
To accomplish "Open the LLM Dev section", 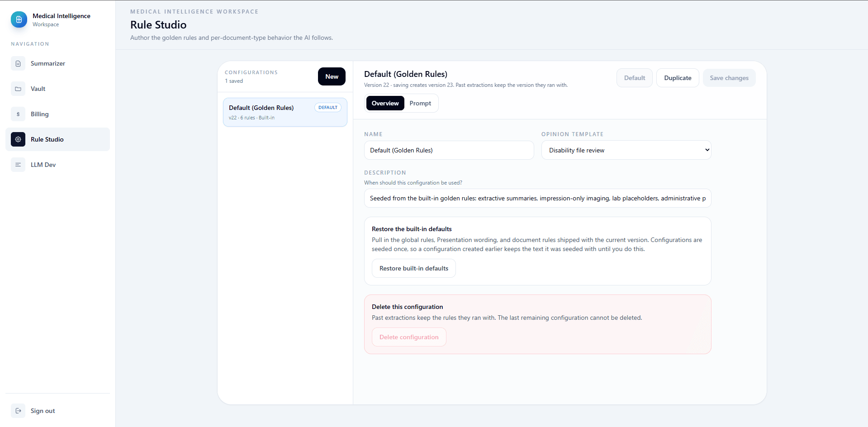I will [x=58, y=165].
